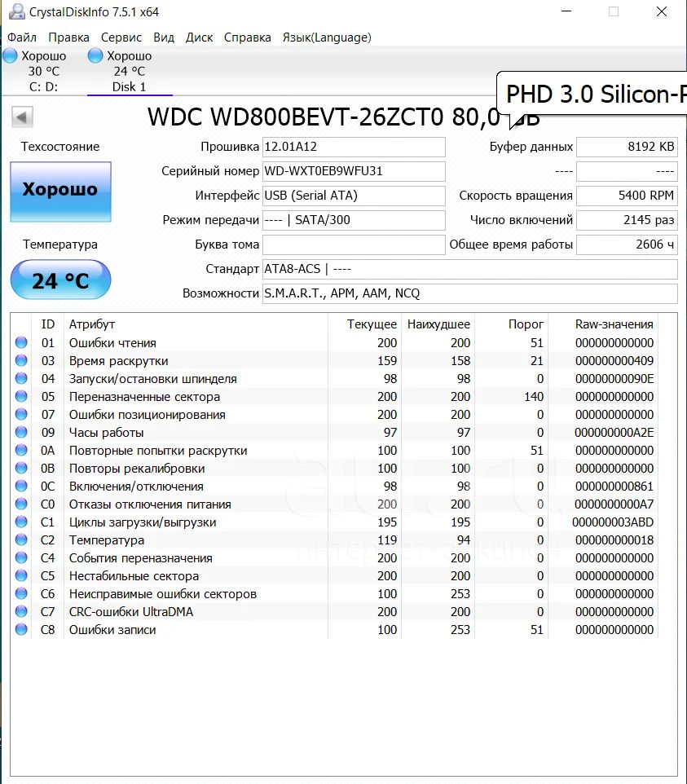Click current value 119 in Температура row
Image resolution: width=687 pixels, height=784 pixels.
pyautogui.click(x=387, y=540)
